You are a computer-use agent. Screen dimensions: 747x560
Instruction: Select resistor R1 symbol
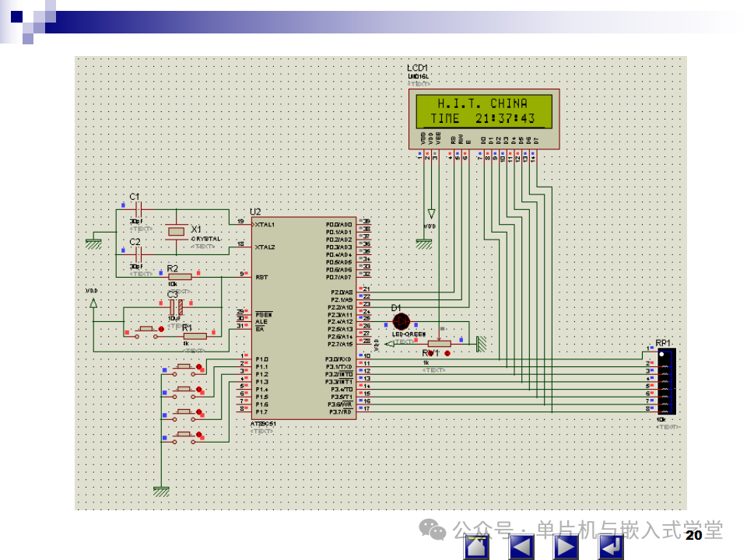pos(195,336)
